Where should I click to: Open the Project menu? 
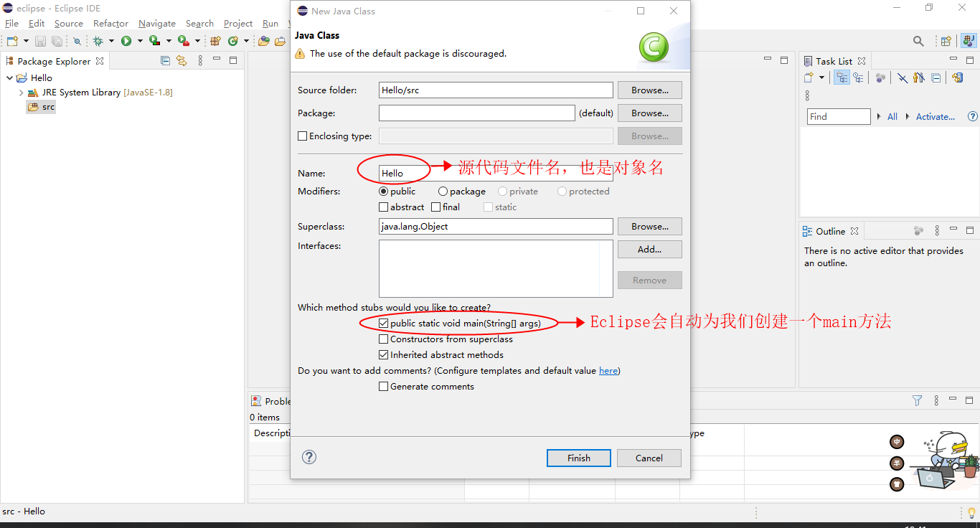click(238, 24)
